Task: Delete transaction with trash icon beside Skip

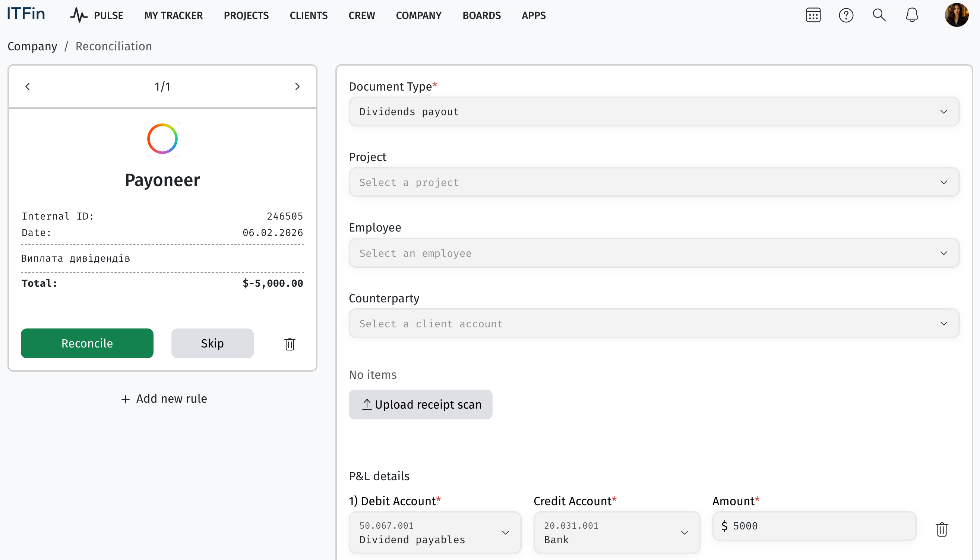Action: [x=290, y=343]
